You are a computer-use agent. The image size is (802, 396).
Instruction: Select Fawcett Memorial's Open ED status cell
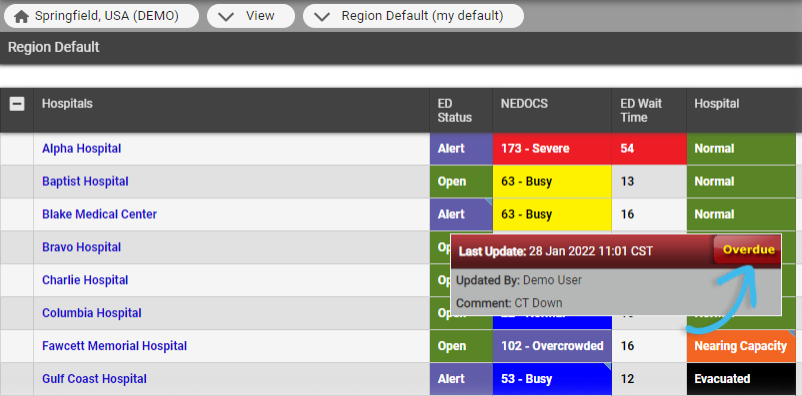[461, 346]
